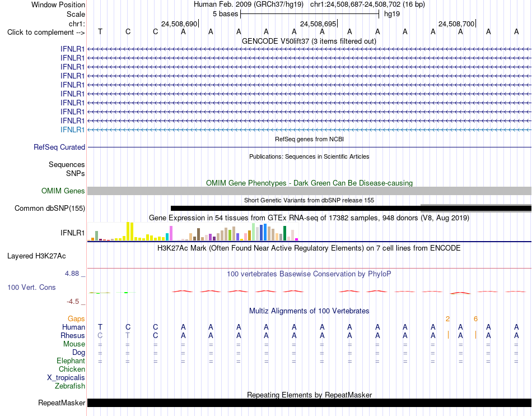The image size is (532, 416).
Task: Open 'Repeating Elements by RepeatMasker' title
Action: click(310, 395)
